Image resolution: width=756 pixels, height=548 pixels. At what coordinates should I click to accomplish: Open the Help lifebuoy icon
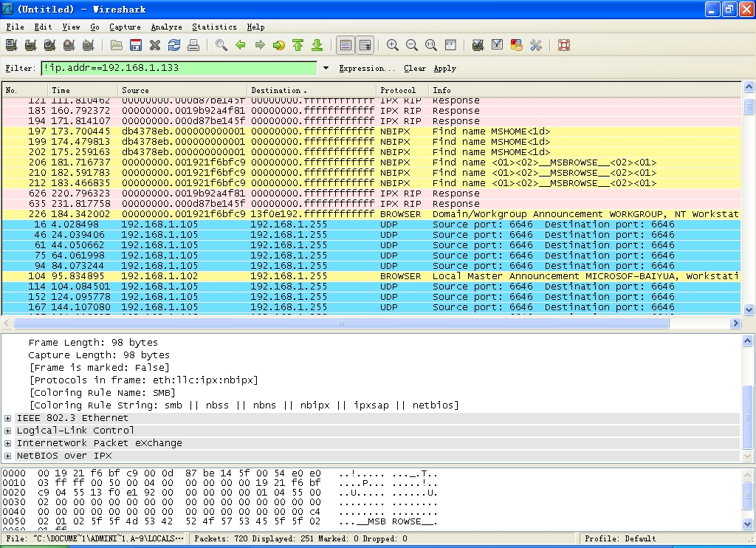coord(564,46)
